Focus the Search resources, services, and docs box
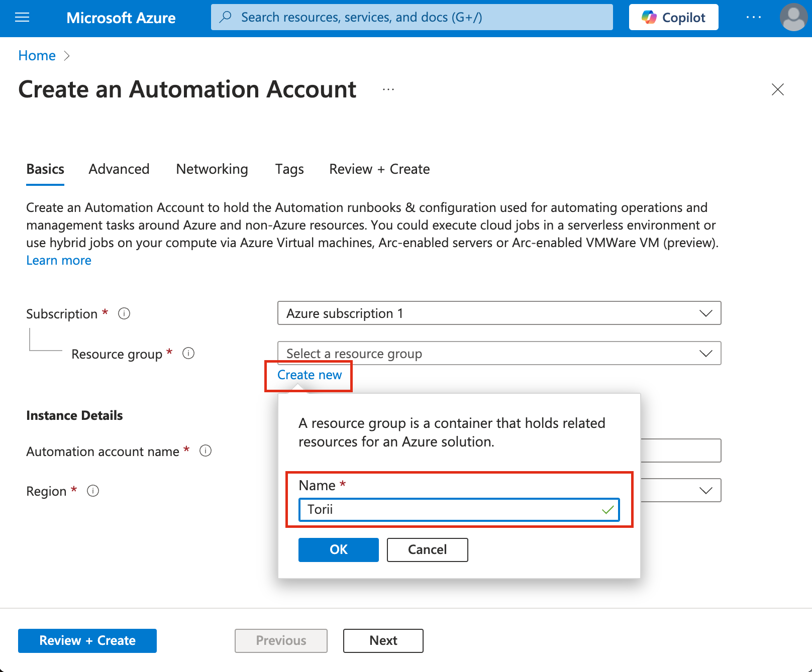Viewport: 812px width, 672px height. pos(412,17)
